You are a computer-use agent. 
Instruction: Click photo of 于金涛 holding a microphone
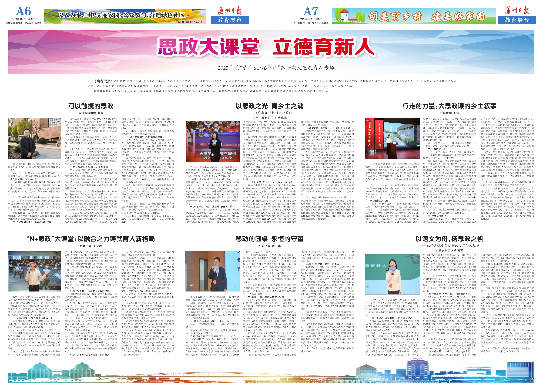[x=35, y=271]
